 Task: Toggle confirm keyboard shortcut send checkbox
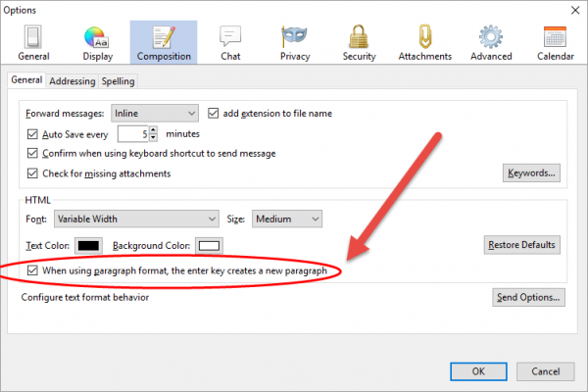tap(32, 153)
